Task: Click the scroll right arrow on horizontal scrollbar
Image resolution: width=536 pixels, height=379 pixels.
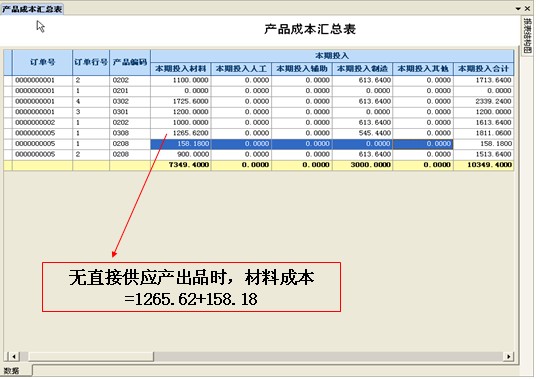Action: [509, 357]
